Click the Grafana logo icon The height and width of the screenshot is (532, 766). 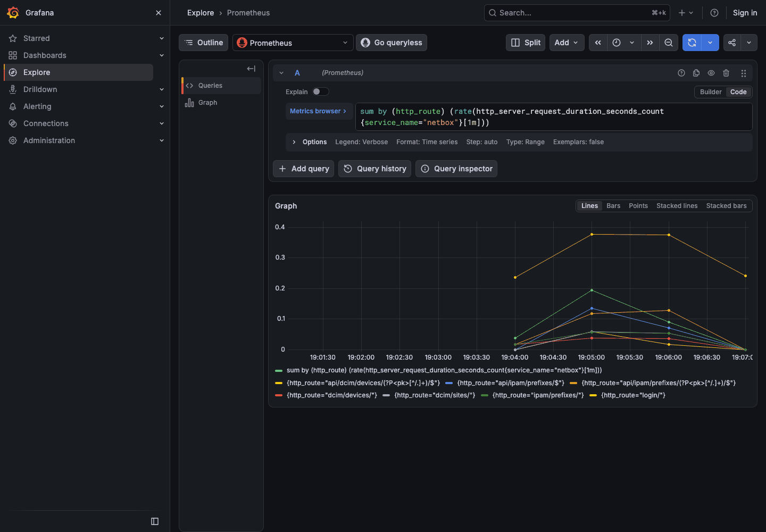13,13
